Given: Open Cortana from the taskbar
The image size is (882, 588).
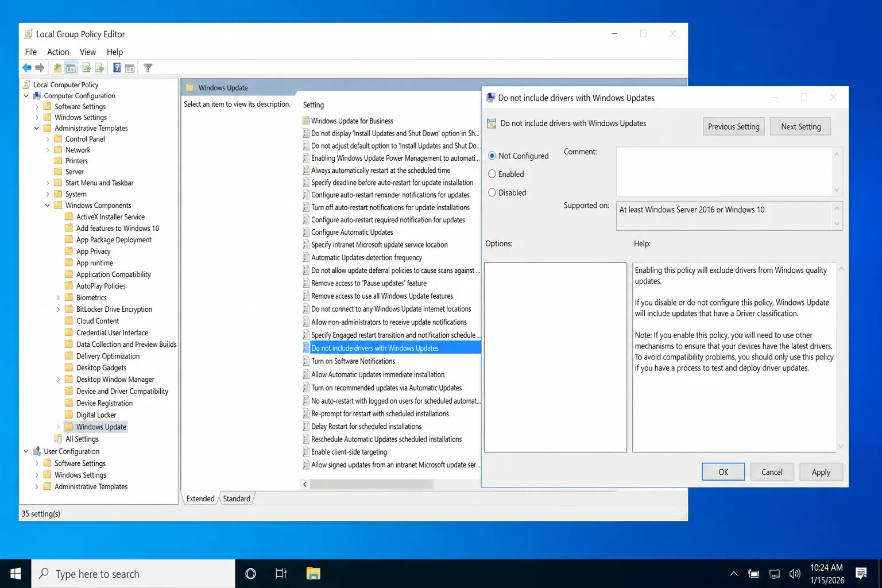Looking at the screenshot, I should pyautogui.click(x=250, y=574).
